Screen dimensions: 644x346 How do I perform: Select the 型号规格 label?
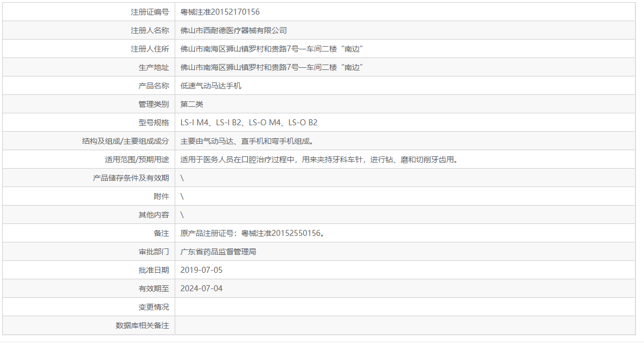[x=154, y=123]
